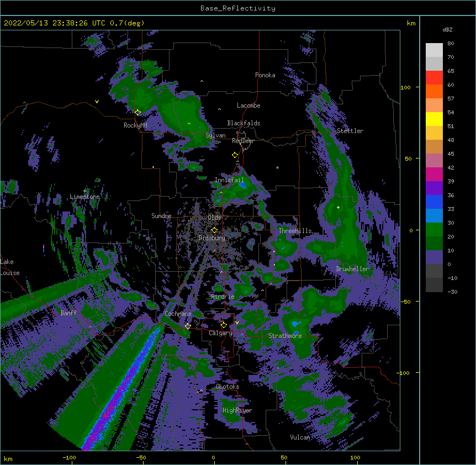Image resolution: width=476 pixels, height=465 pixels.
Task: Select the Innisfail label
Action: pyautogui.click(x=229, y=180)
